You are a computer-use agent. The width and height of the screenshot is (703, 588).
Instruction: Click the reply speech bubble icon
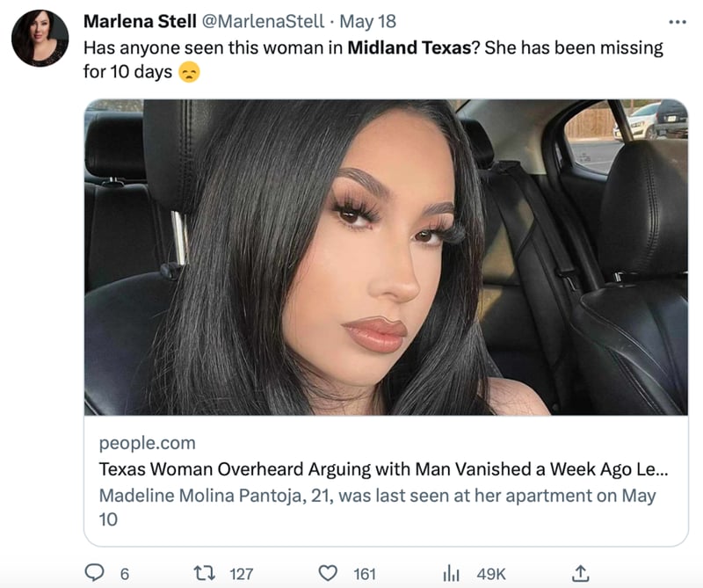(95, 573)
